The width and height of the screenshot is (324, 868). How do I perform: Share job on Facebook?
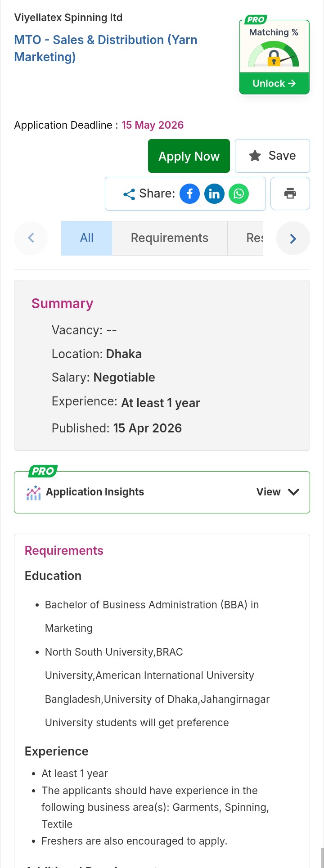189,194
